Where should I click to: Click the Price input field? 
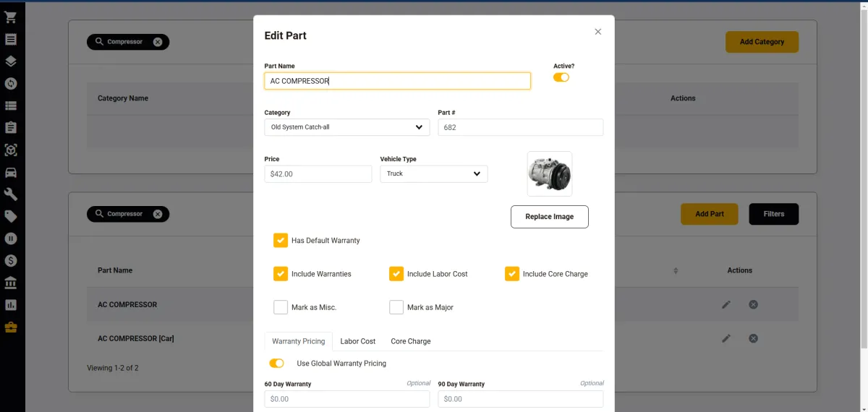tap(318, 174)
